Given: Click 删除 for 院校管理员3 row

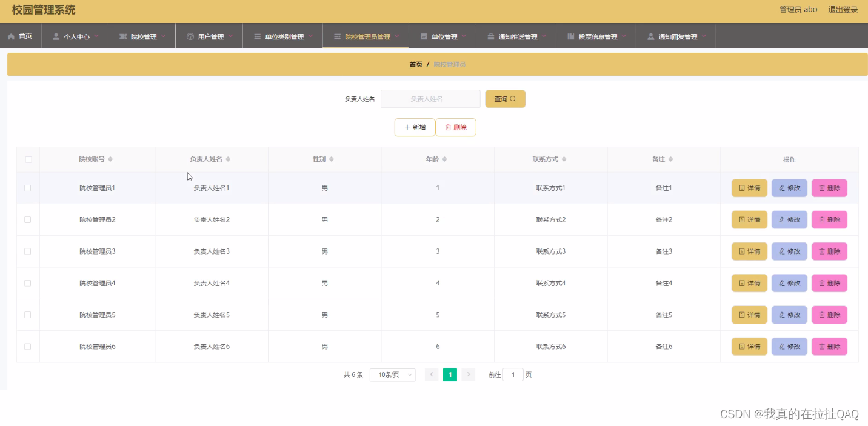Looking at the screenshot, I should coord(829,251).
